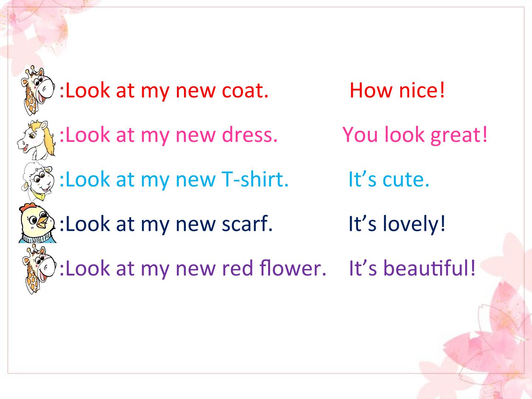Click the giraffe icon beside the coat sentence
This screenshot has width=532, height=399.
pos(38,90)
